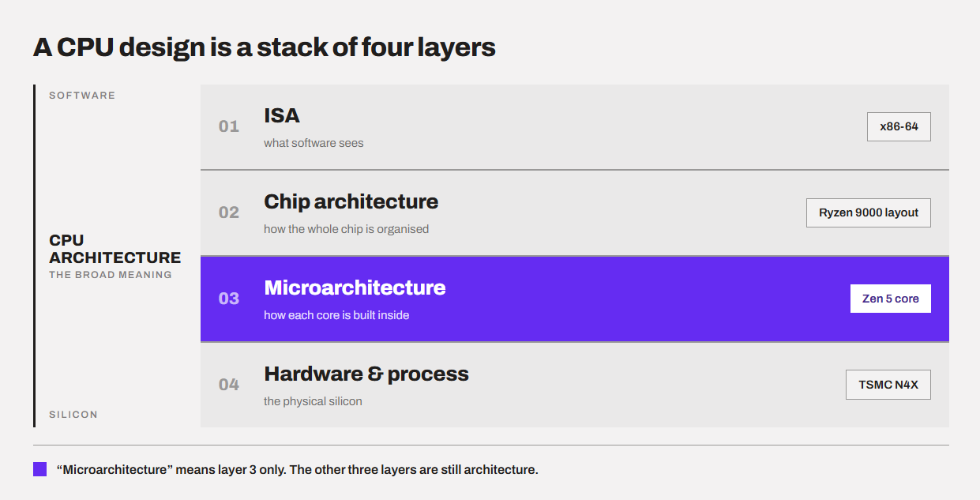Click the SOFTWARE label at top
This screenshot has height=500, width=980.
(x=82, y=96)
